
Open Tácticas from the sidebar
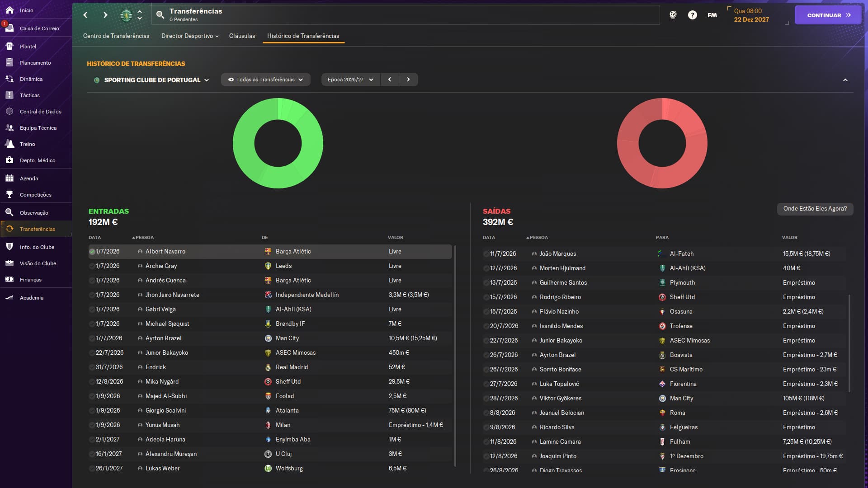30,95
